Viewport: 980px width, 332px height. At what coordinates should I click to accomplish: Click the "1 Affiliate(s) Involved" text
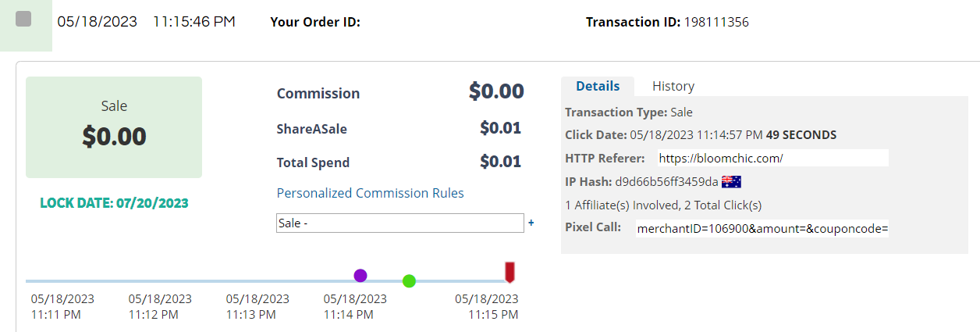coord(663,205)
